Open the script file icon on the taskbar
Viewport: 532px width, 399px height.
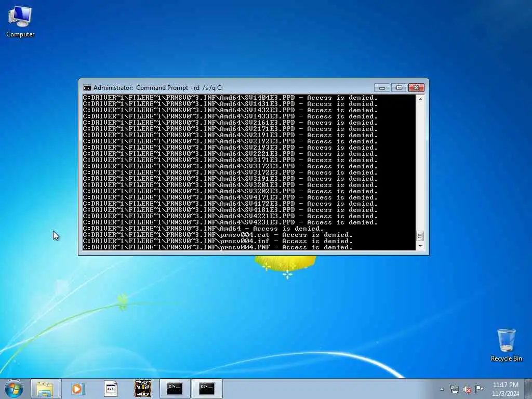point(110,389)
